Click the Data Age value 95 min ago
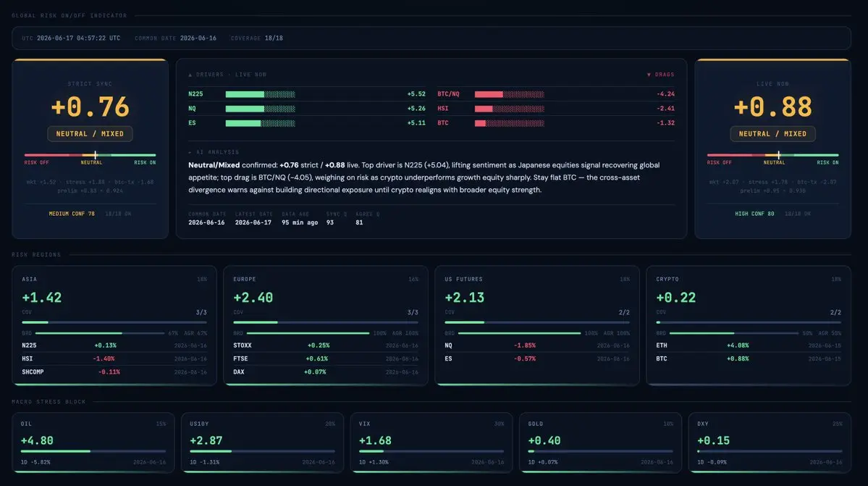Image resolution: width=868 pixels, height=486 pixels. tap(300, 222)
